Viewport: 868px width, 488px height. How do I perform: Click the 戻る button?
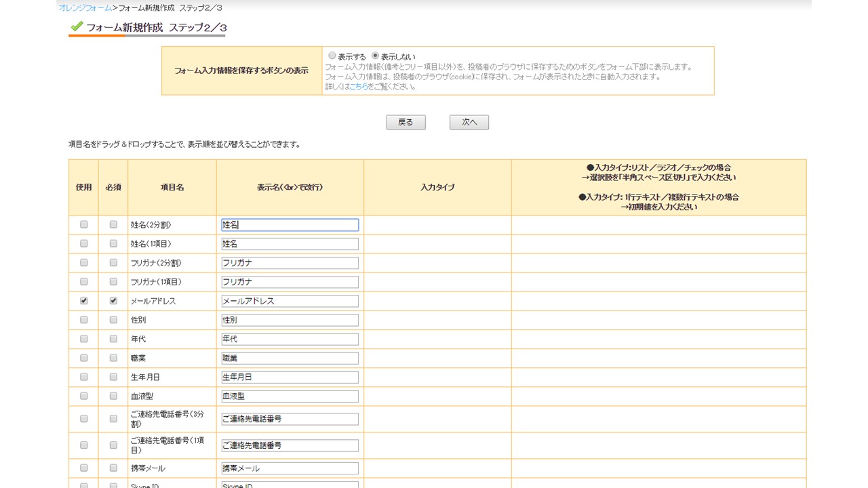click(x=406, y=122)
